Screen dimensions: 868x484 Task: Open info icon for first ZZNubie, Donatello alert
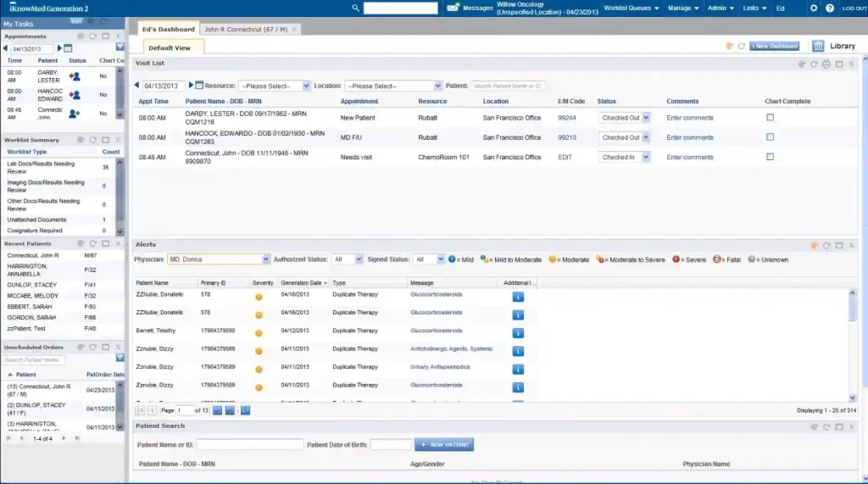tap(518, 297)
